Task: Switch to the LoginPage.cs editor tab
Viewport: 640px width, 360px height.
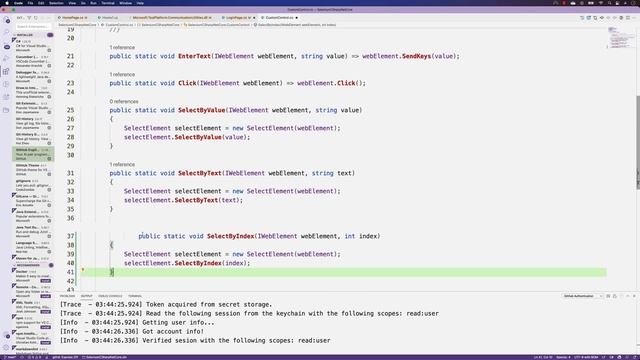Action: pos(238,18)
